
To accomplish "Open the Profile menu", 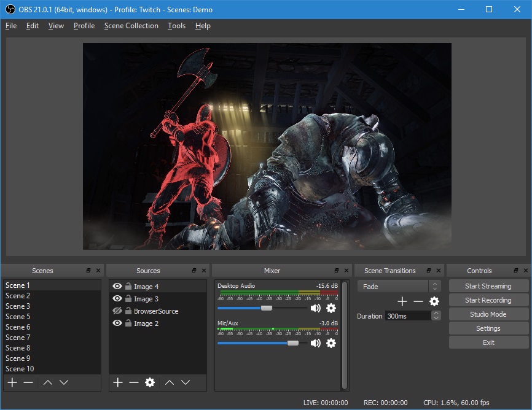I will pos(84,26).
